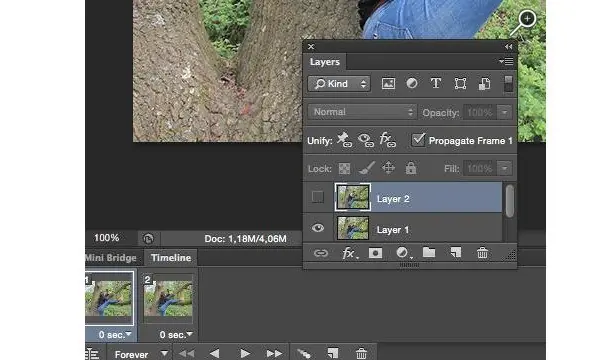Click the Doc: 1,18M/4,06M status info
Viewport: 594px width, 360px height.
245,239
